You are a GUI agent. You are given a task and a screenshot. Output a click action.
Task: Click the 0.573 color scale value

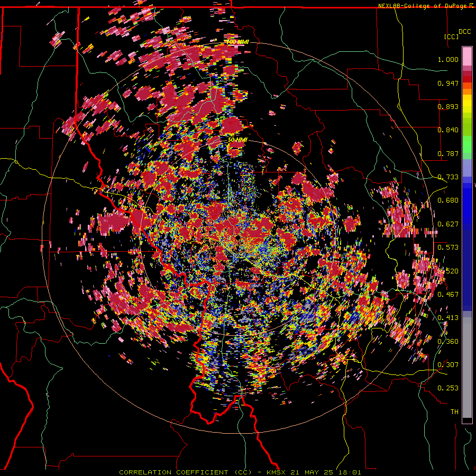click(x=448, y=248)
